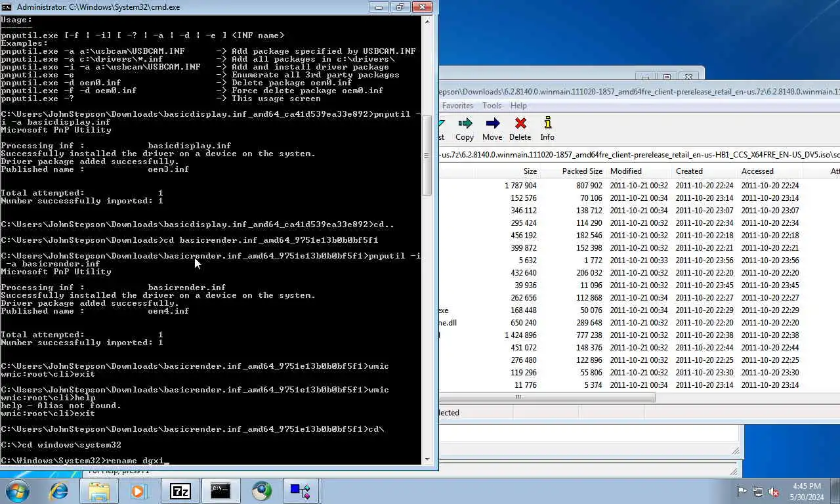Select the row with size 168 448
Image resolution: width=840 pixels, height=504 pixels.
click(x=639, y=310)
